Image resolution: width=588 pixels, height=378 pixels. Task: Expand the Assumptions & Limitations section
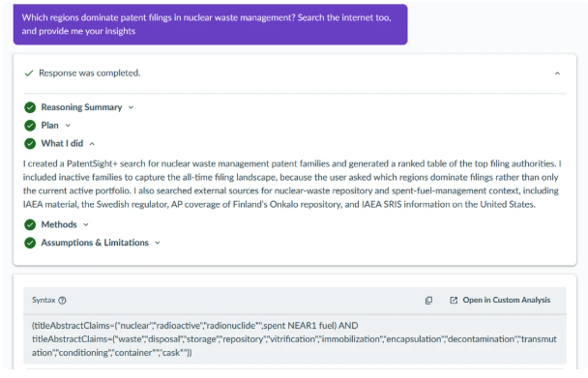point(158,243)
